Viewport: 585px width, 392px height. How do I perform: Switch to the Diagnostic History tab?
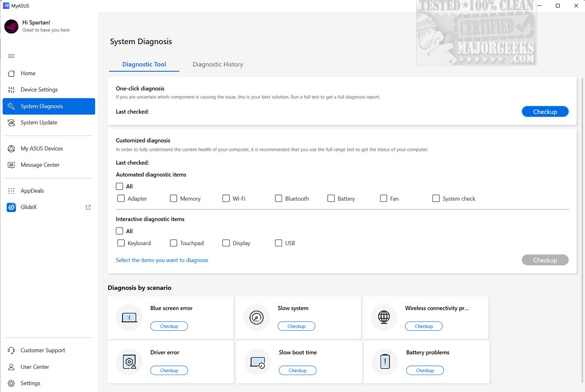tap(217, 65)
